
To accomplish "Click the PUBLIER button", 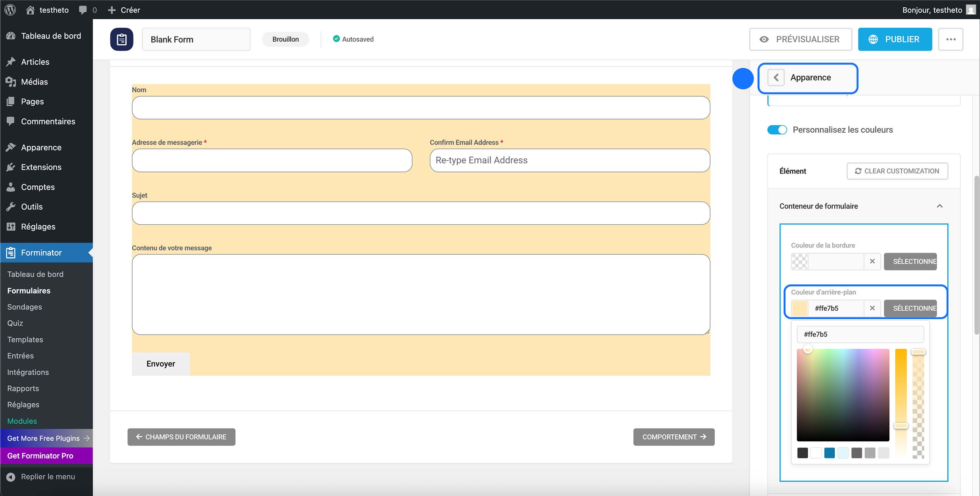I will [x=894, y=39].
